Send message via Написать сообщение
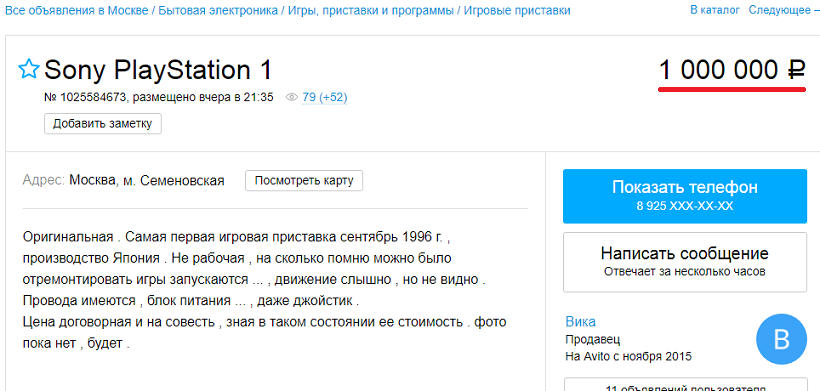The width and height of the screenshot is (820, 391). point(685,262)
